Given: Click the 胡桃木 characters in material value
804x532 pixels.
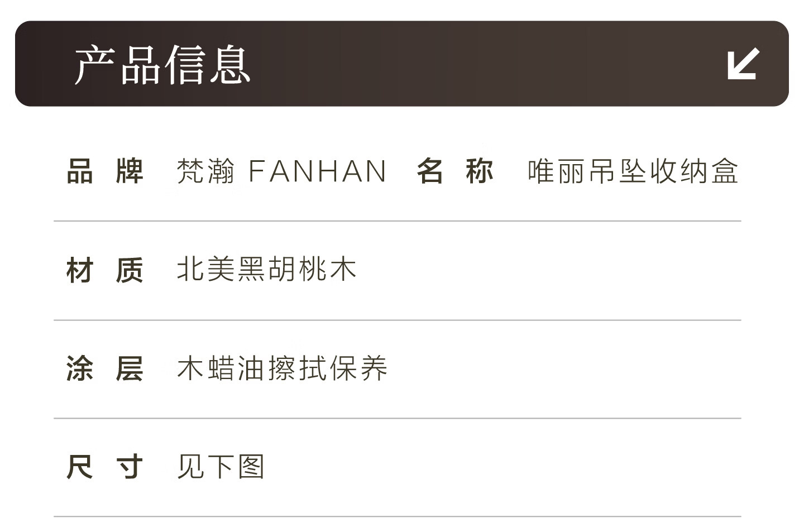Looking at the screenshot, I should click(312, 270).
